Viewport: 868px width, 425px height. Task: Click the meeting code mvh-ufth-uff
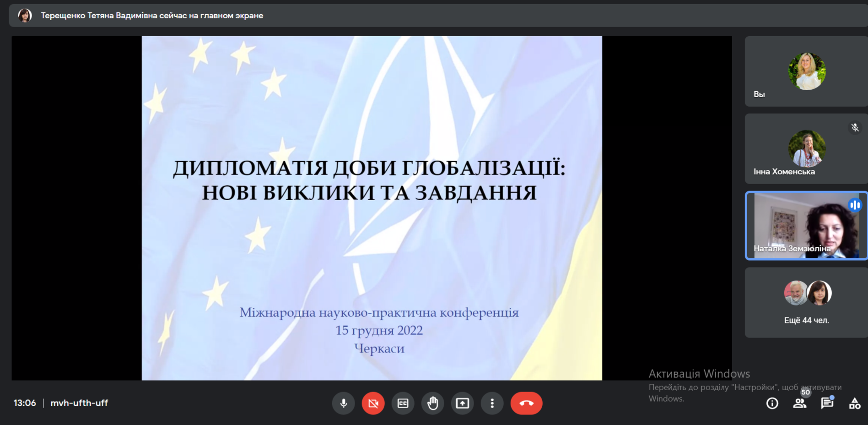coord(79,403)
